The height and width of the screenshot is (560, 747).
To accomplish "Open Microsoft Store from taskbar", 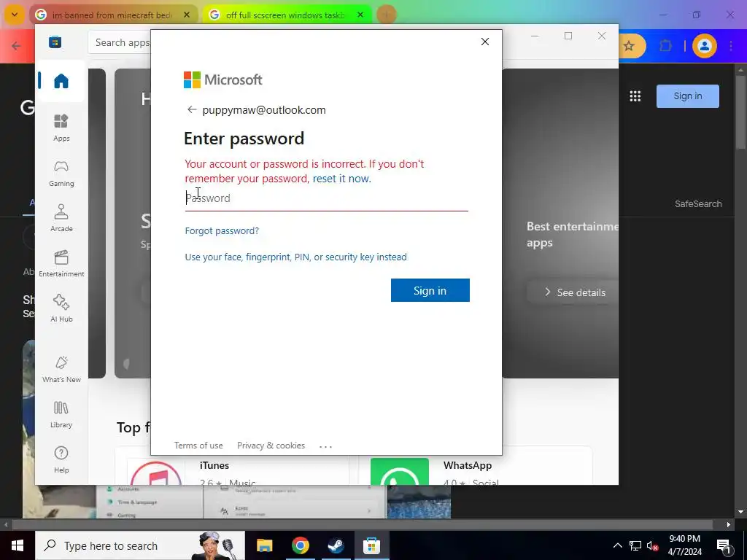I will pos(371,545).
